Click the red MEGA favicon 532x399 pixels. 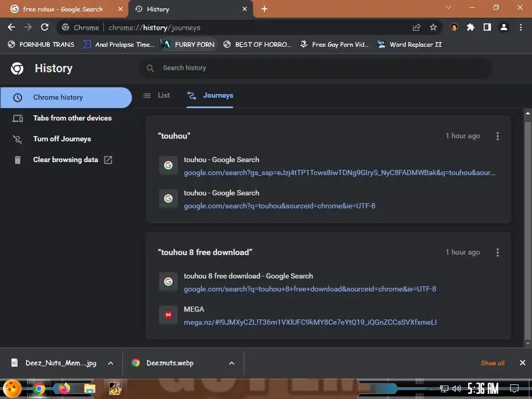tap(168, 315)
